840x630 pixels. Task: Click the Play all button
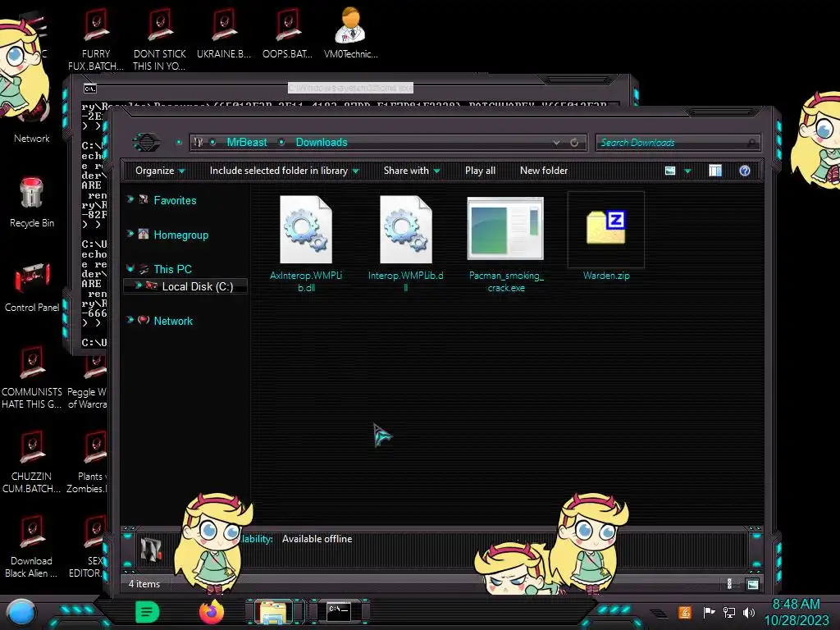pyautogui.click(x=480, y=171)
